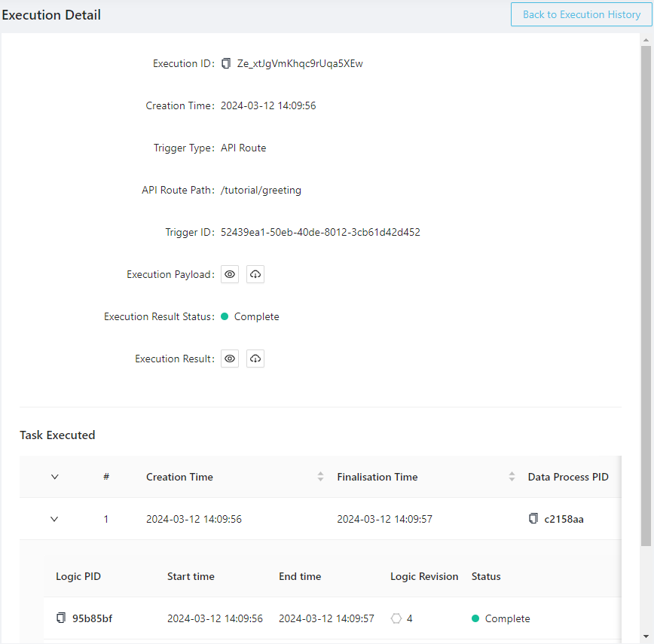Copy Data Process PID c2158aa
The image size is (654, 644).
[x=533, y=519]
